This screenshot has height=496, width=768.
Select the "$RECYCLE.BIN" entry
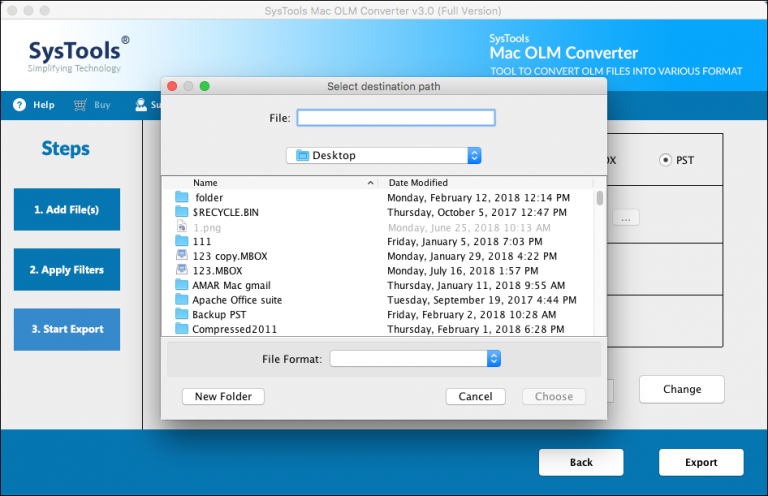pyautogui.click(x=226, y=213)
